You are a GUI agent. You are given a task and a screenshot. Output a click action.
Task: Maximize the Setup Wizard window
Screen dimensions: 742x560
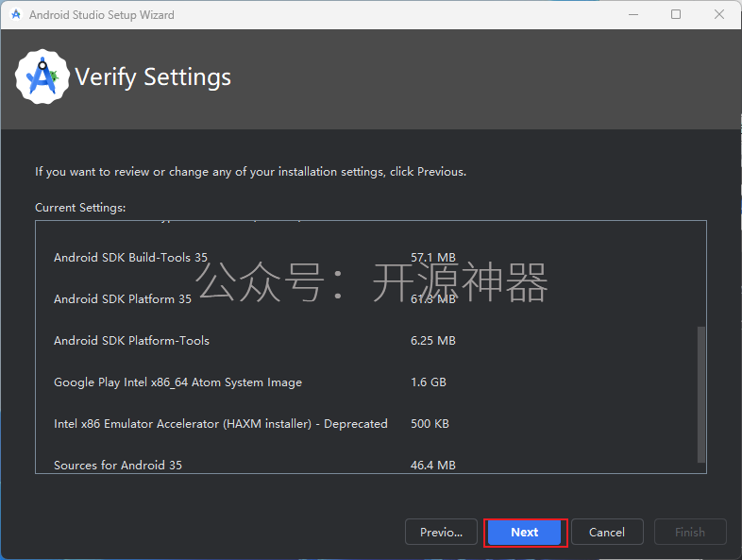[x=676, y=15]
